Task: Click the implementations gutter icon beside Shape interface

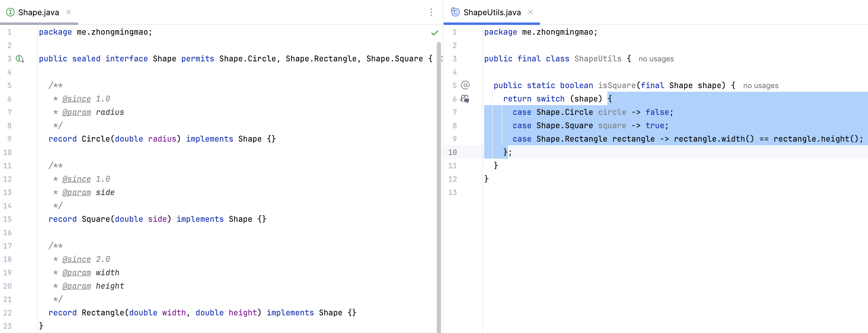Action: (20, 59)
